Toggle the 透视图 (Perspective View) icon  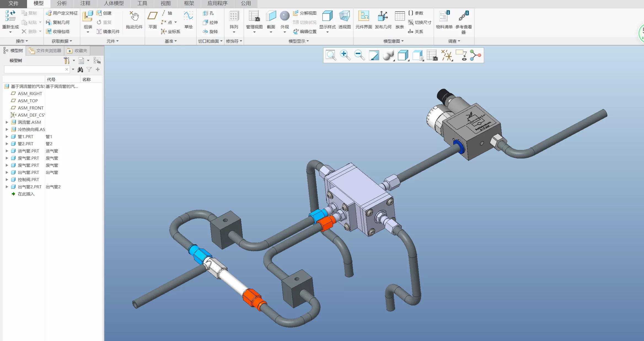pyautogui.click(x=344, y=16)
